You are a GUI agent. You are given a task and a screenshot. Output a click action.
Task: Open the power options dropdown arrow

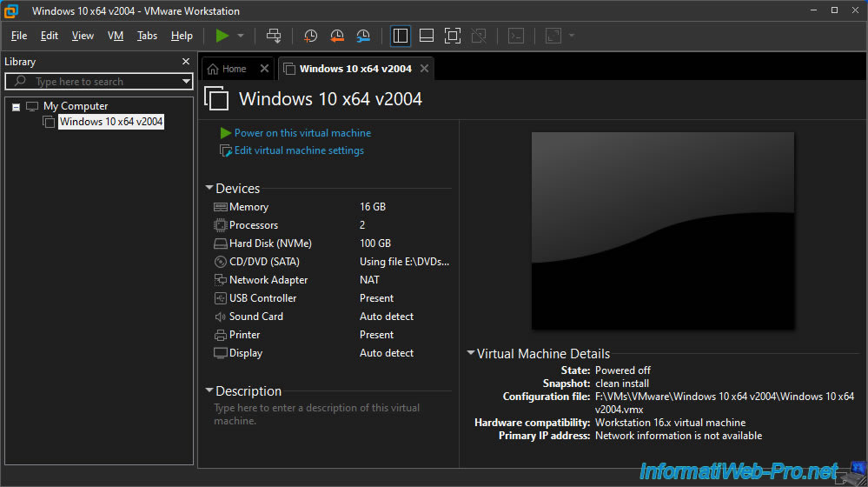241,36
